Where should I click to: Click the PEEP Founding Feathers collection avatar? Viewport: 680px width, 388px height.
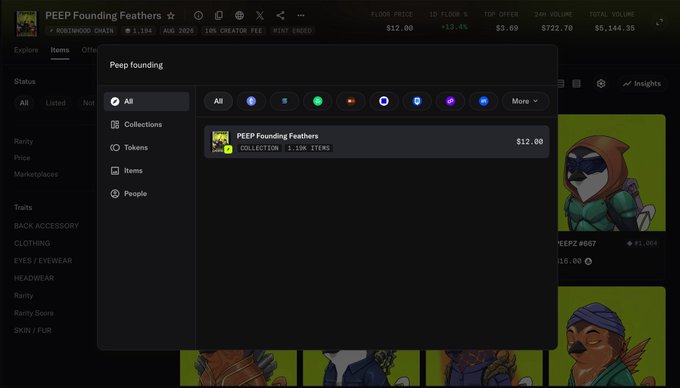[x=26, y=23]
